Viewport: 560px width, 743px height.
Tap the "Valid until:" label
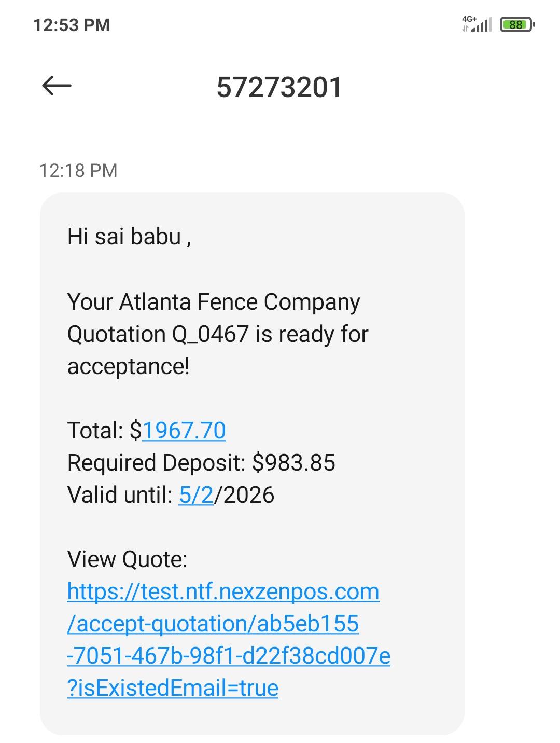click(x=120, y=495)
